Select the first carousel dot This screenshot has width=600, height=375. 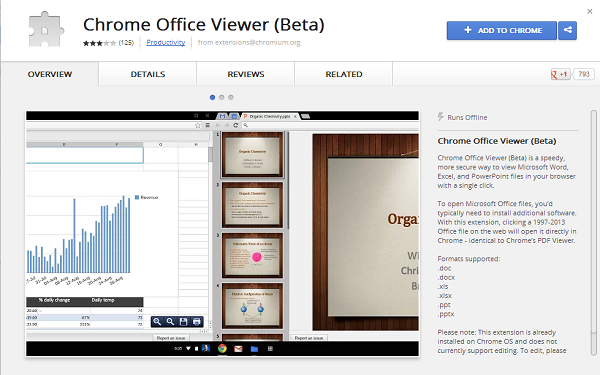[212, 98]
